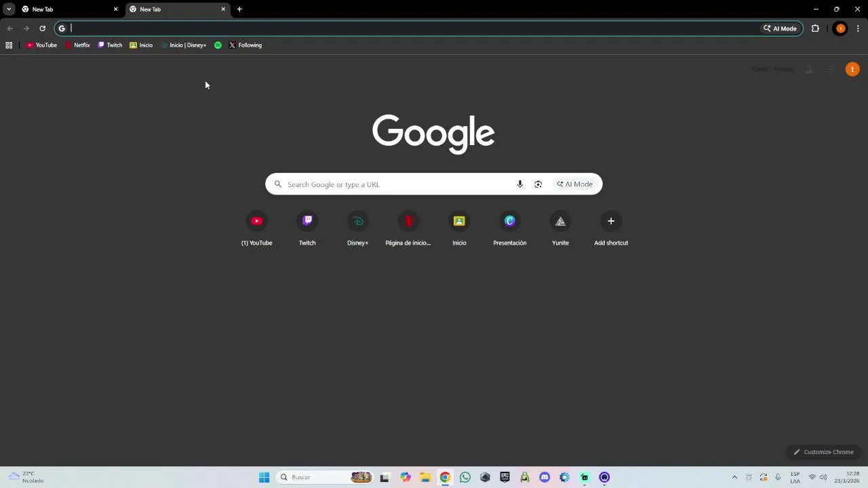Screen dimensions: 868x488
Task: Open the YouTube bookmark
Action: click(x=41, y=45)
